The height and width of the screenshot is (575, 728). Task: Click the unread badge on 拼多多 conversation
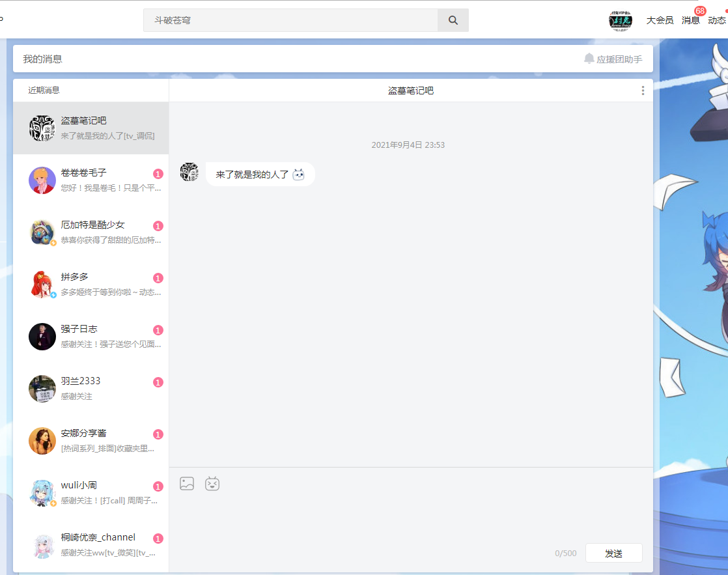157,277
